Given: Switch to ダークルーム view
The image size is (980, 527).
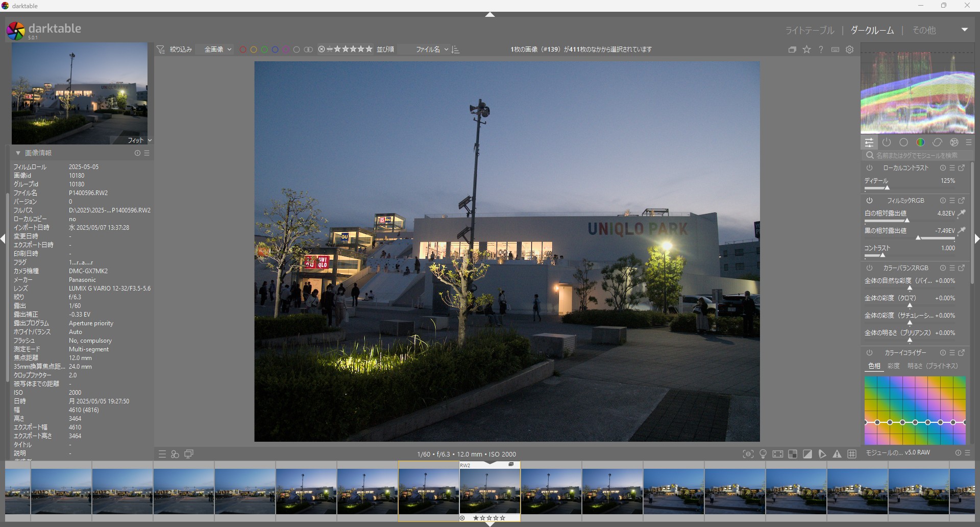Looking at the screenshot, I should click(x=872, y=30).
